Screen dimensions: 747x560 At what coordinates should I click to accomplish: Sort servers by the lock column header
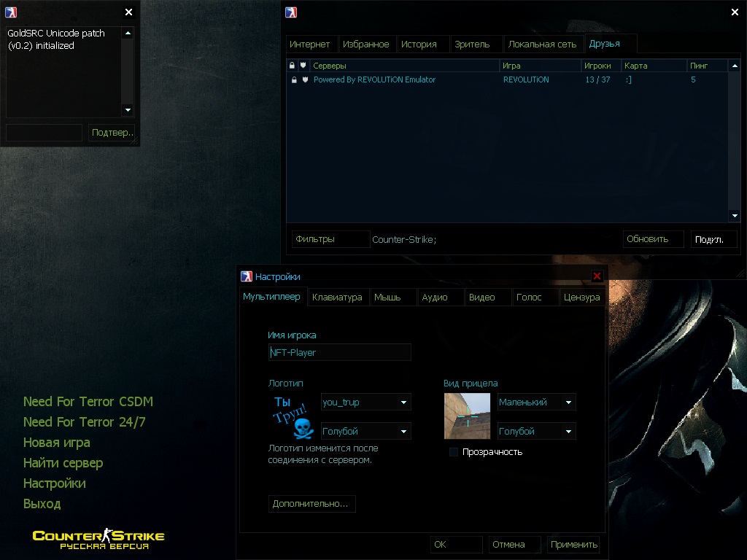[x=292, y=65]
